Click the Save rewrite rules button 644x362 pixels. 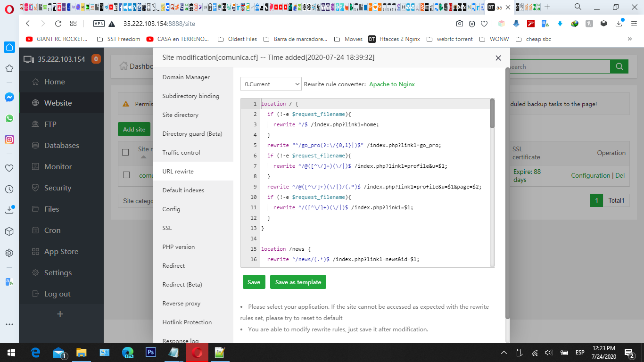254,282
